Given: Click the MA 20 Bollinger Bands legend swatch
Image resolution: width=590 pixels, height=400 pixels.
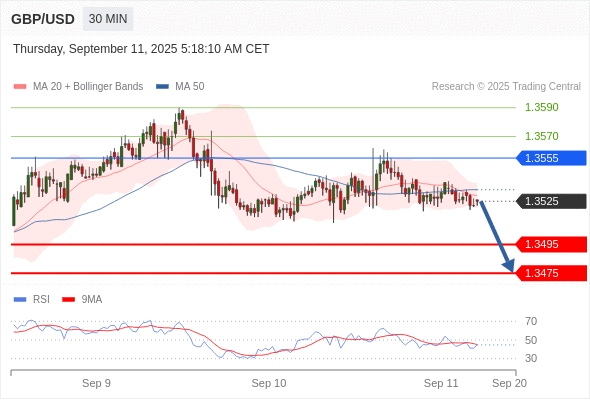Looking at the screenshot, I should pyautogui.click(x=20, y=87).
